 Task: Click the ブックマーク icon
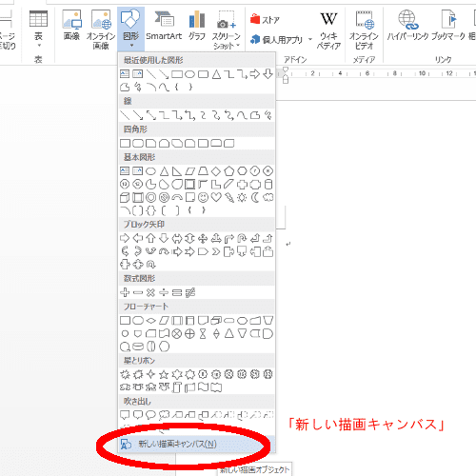click(448, 26)
